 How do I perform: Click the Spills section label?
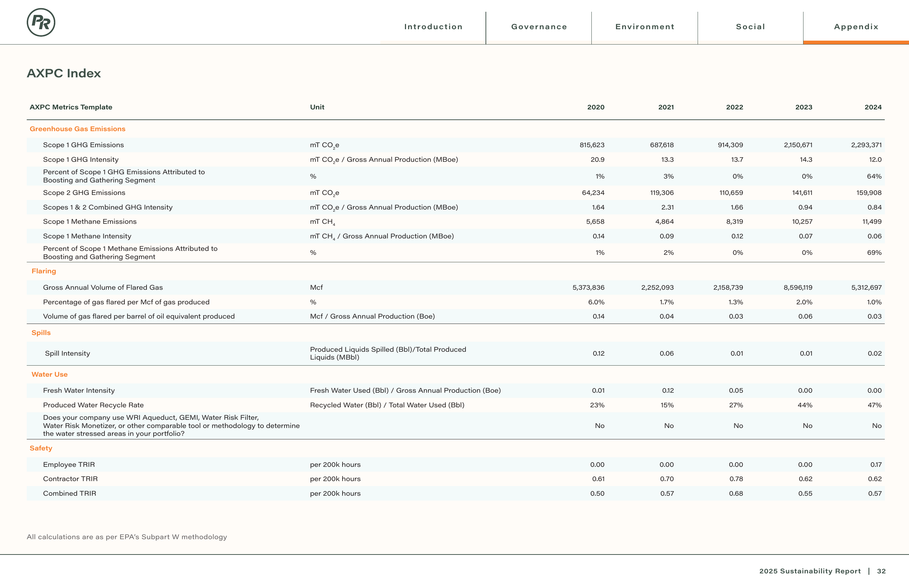41,333
